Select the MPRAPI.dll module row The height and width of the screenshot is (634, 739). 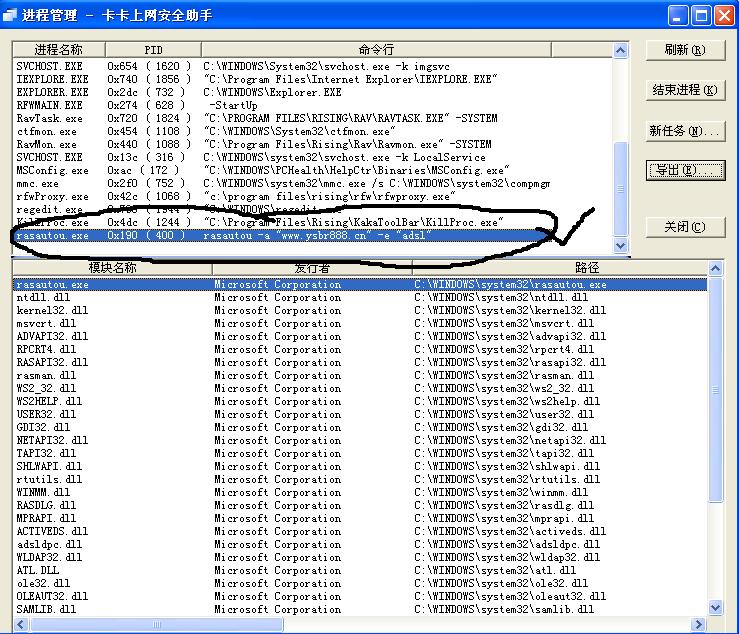pos(360,519)
